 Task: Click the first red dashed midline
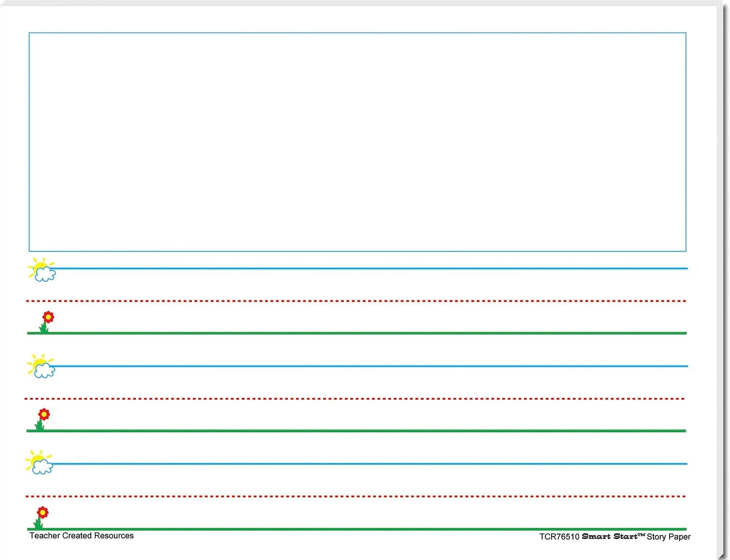pos(356,301)
